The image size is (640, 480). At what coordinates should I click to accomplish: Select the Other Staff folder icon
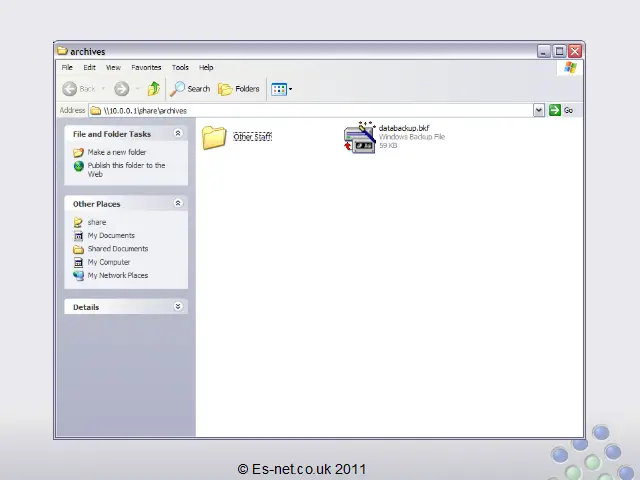click(214, 137)
